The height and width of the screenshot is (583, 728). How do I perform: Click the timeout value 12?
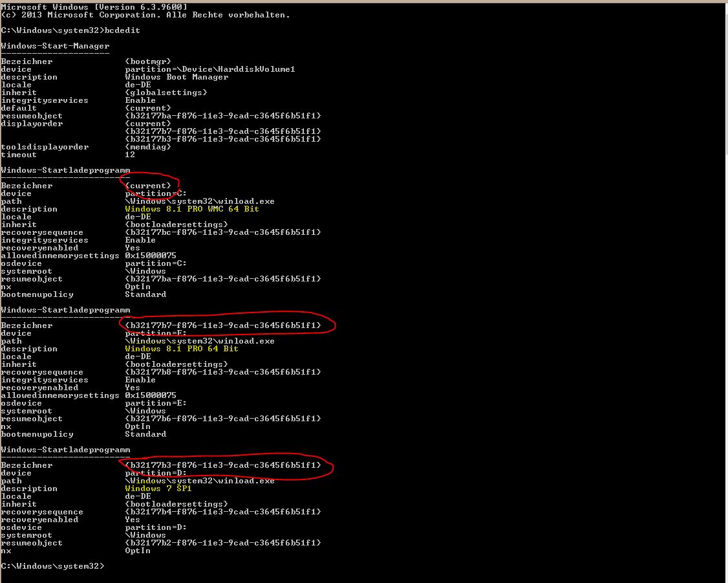130,155
